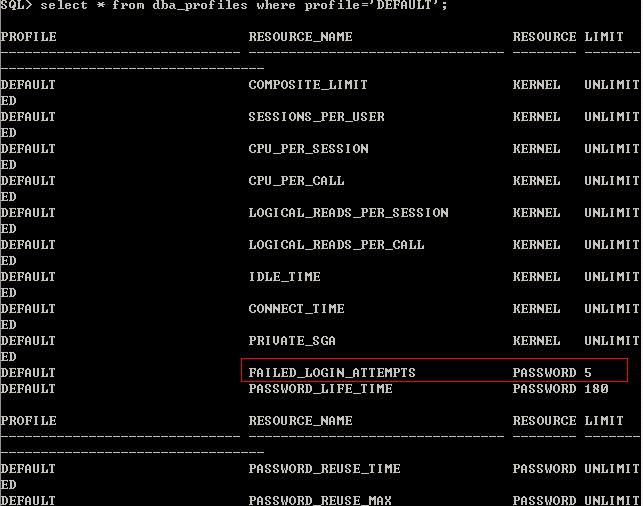The width and height of the screenshot is (643, 506).
Task: Click the second RESOURCE_NAME column header
Action: [x=301, y=421]
